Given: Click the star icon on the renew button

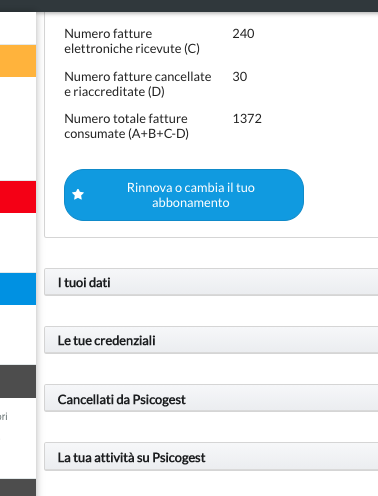Looking at the screenshot, I should [78, 194].
